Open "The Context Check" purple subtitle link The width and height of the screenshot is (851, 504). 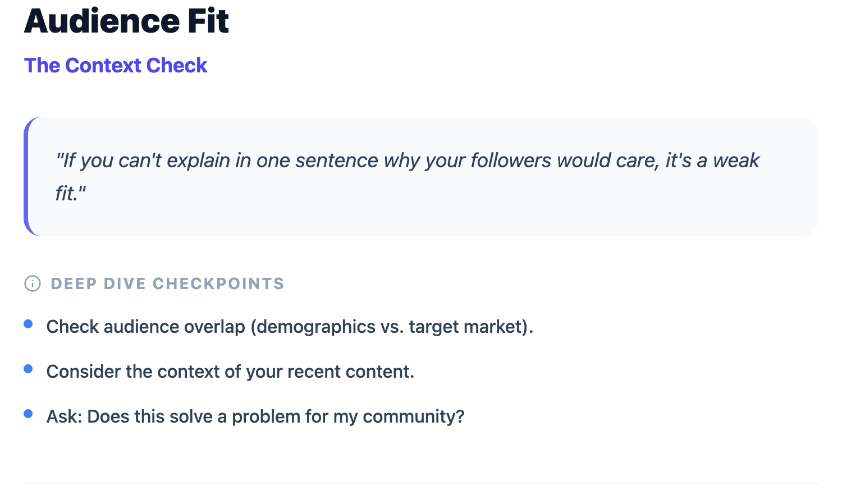coord(116,66)
